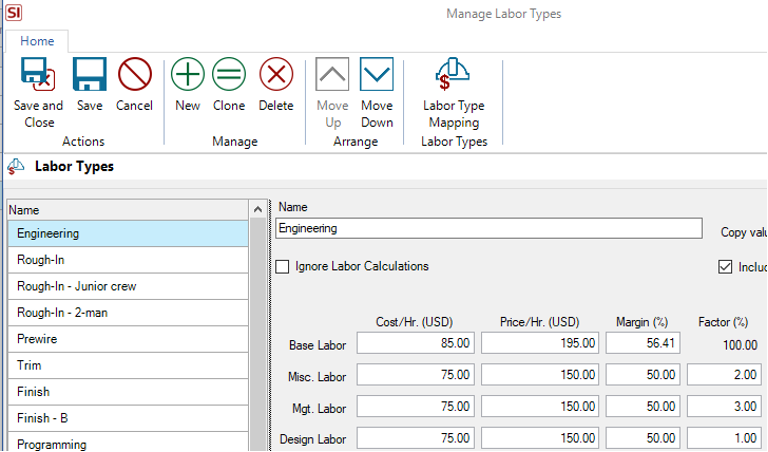Click the Labor Types header icon
Image resolution: width=768 pixels, height=452 pixels.
[x=16, y=167]
